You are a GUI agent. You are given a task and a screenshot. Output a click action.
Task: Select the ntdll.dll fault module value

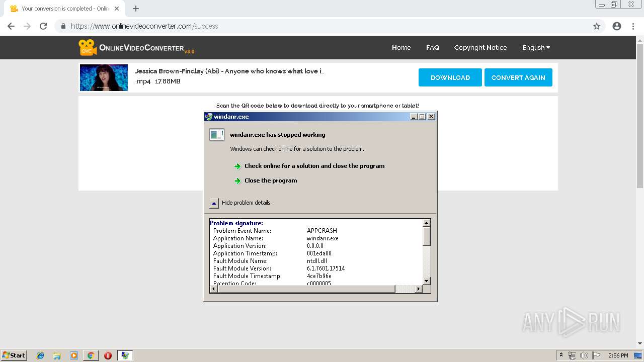(317, 261)
